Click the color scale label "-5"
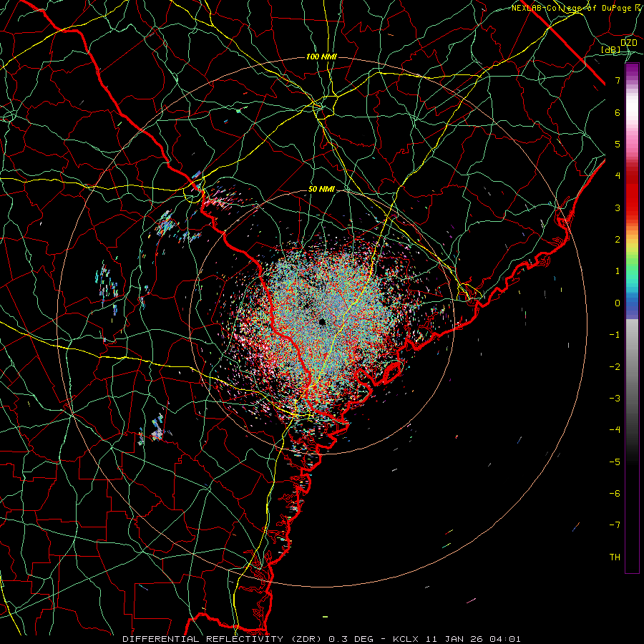The width and height of the screenshot is (644, 644). point(615,462)
